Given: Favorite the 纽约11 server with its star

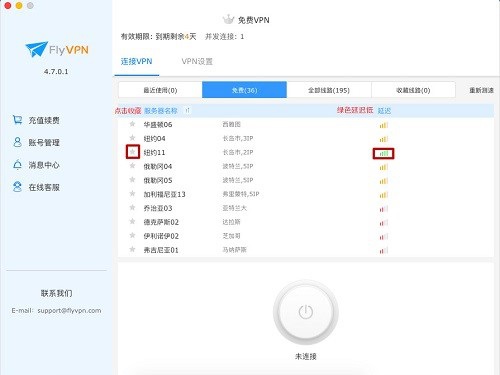Looking at the screenshot, I should 133,152.
